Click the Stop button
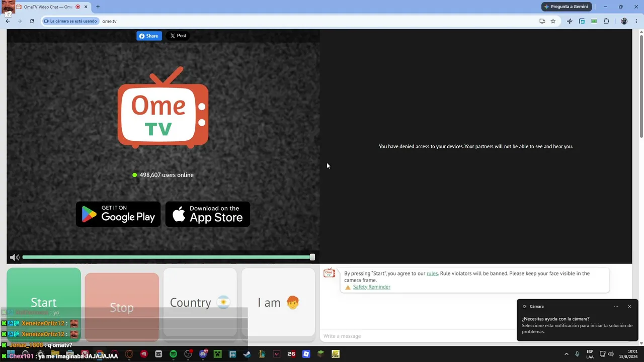The height and width of the screenshot is (362, 644). (122, 307)
